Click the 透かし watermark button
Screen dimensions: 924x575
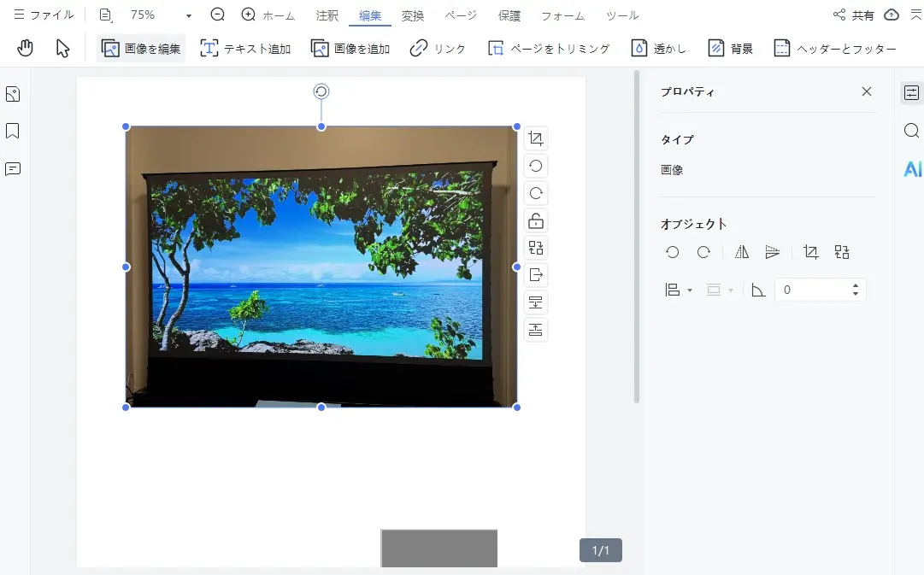tap(658, 49)
